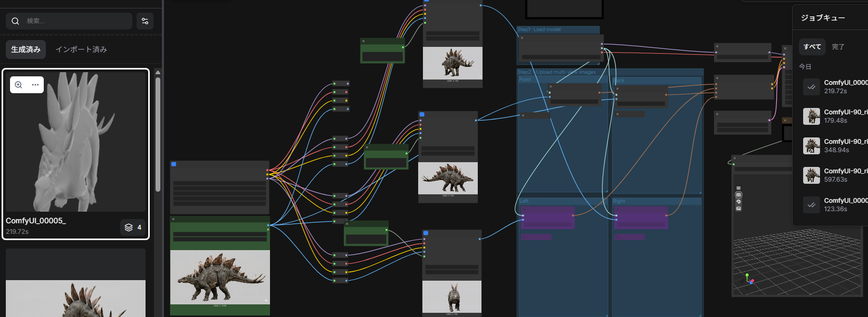
Task: Open the three-dot menu on ComfyUI_00005_ thumbnail
Action: point(35,85)
